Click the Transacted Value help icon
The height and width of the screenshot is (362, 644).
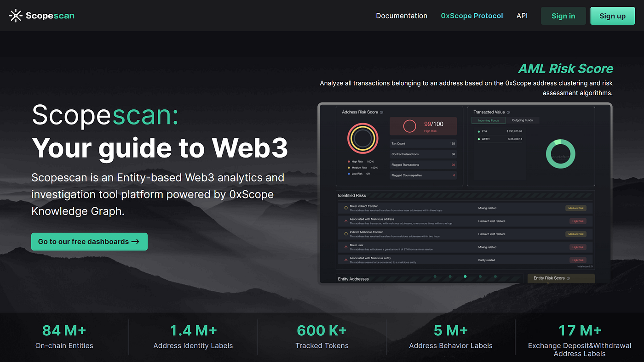(508, 112)
